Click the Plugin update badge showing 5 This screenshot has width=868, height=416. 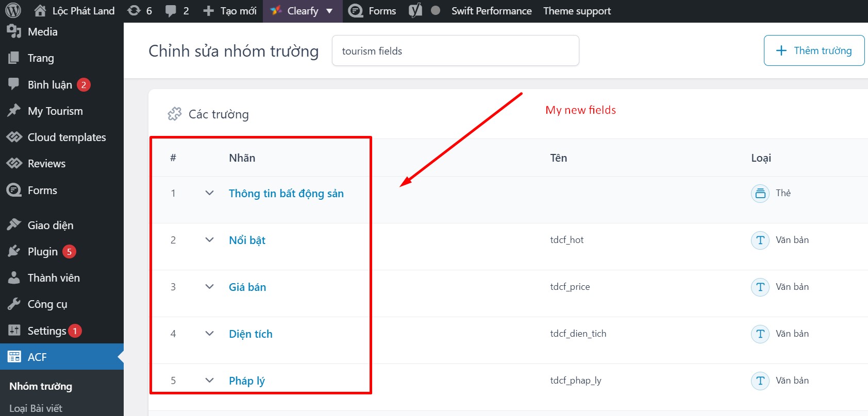69,252
